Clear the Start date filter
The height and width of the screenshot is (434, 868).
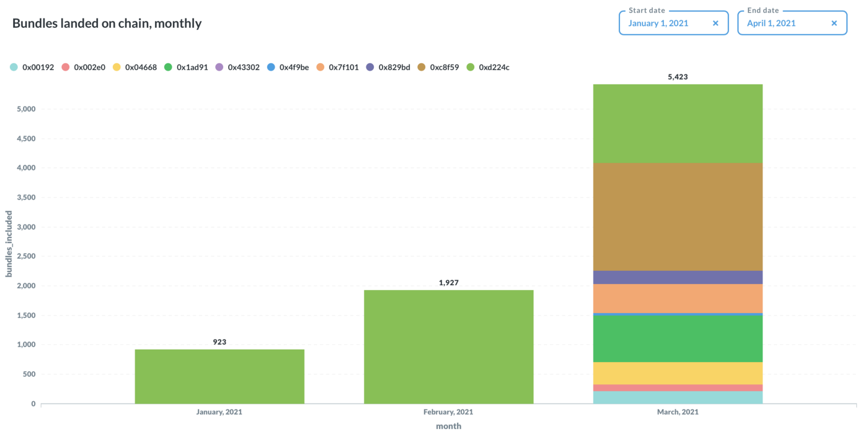[715, 24]
